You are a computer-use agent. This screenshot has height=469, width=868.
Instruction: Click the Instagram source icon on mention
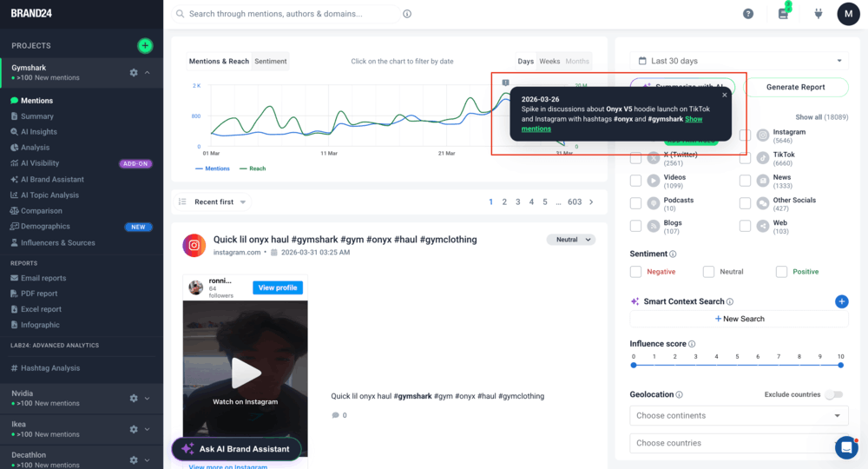(x=194, y=245)
